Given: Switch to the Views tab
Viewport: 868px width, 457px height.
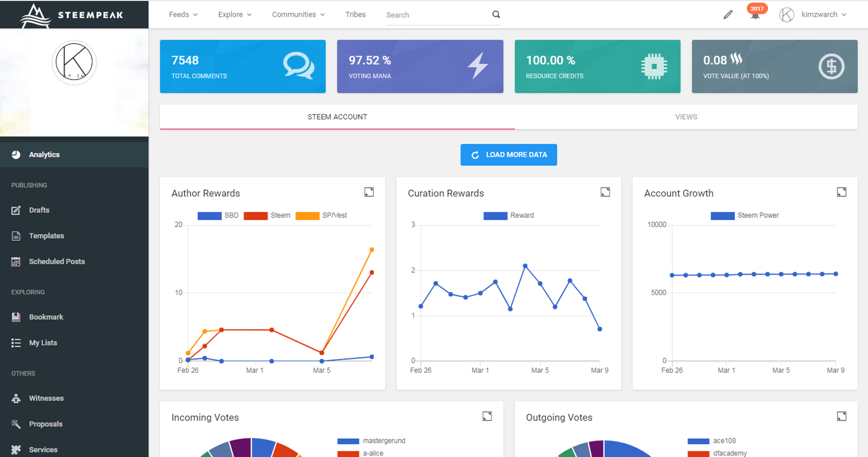Looking at the screenshot, I should click(686, 117).
